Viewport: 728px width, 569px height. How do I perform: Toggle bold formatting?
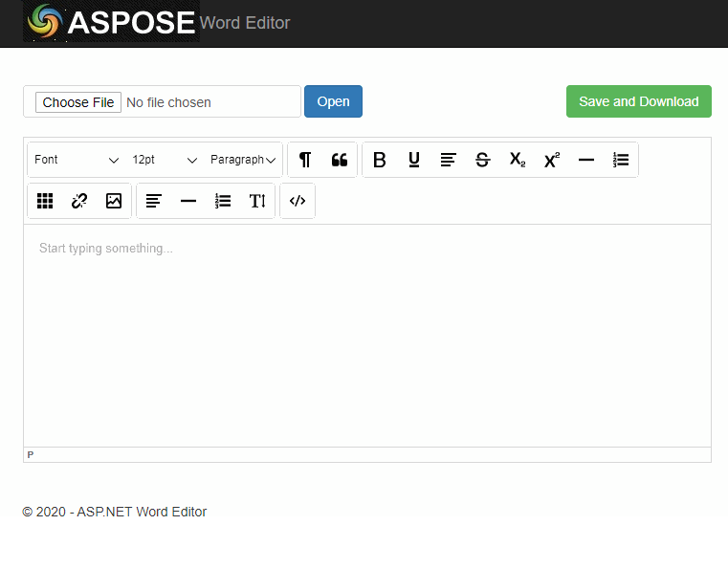click(x=380, y=160)
